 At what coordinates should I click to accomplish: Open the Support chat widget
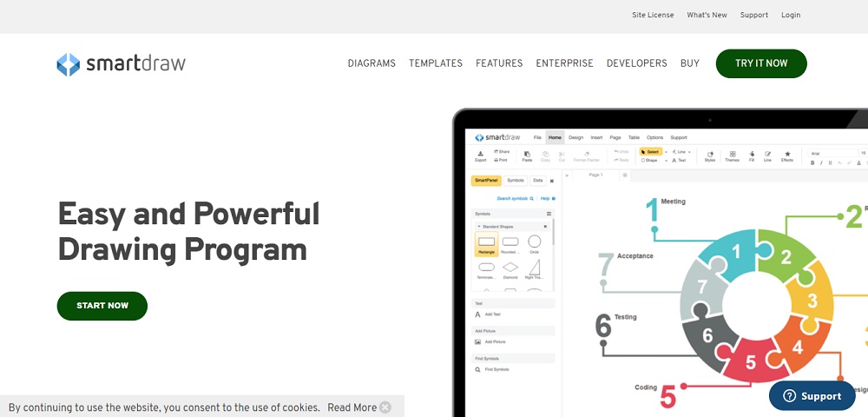(x=812, y=395)
